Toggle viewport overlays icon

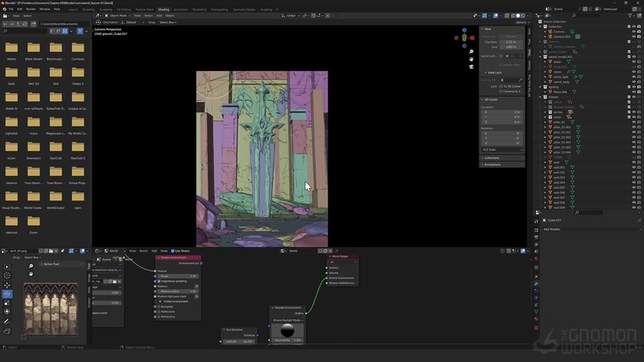click(495, 16)
